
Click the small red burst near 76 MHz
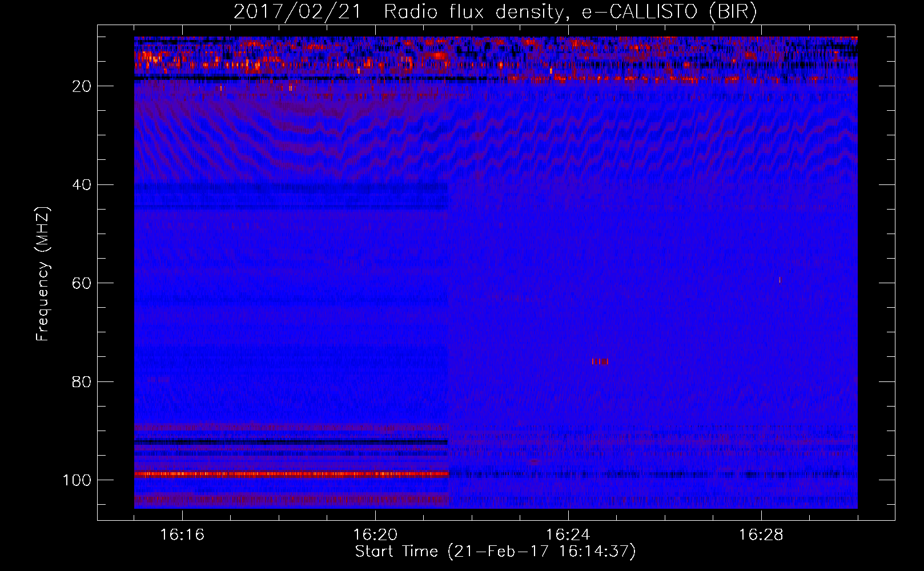point(600,361)
